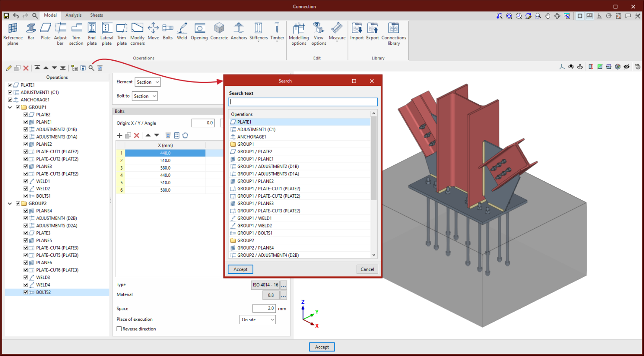Open the Connections library

[x=393, y=34]
